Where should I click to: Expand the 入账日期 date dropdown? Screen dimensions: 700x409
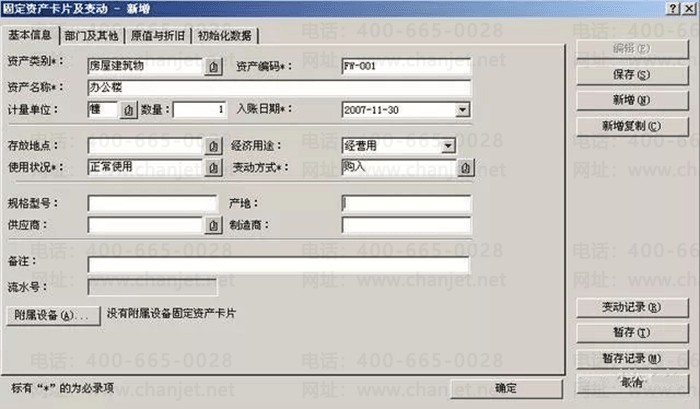pyautogui.click(x=463, y=109)
